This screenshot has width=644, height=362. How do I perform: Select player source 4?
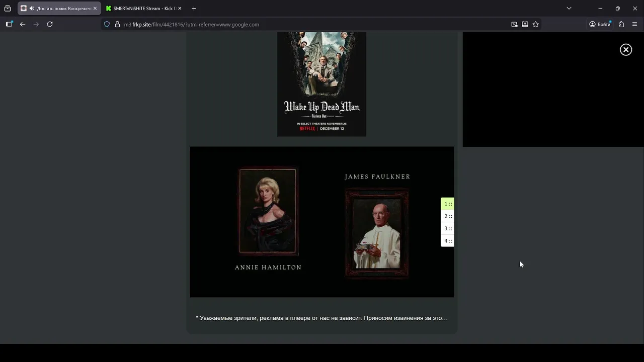coord(447,241)
